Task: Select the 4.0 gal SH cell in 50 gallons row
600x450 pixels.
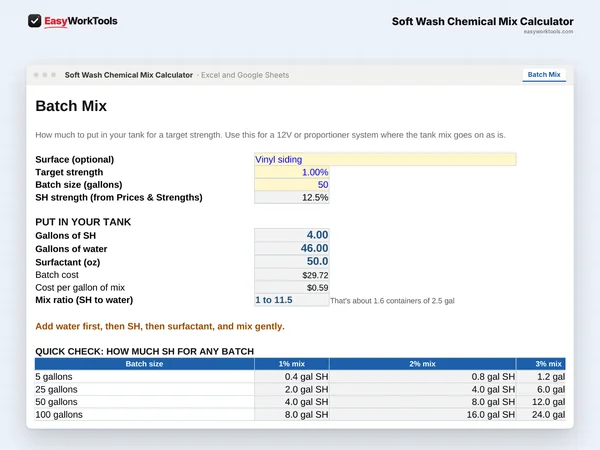Action: coord(292,402)
